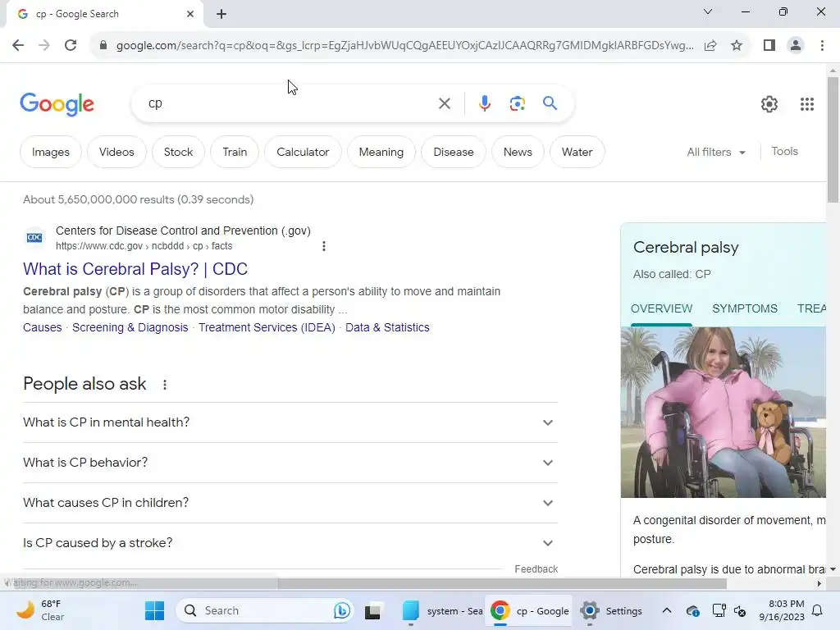Click the Cerebral palsy illustration
Image resolution: width=840 pixels, height=630 pixels.
pyautogui.click(x=724, y=413)
